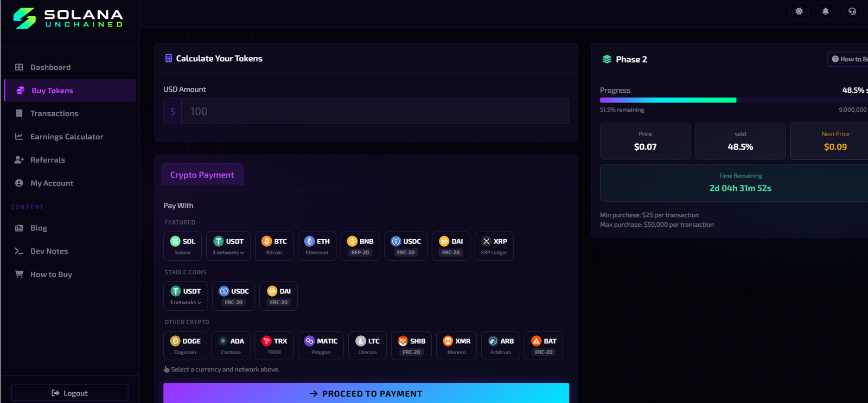Select Buy Tokens in sidebar
This screenshot has height=403, width=868.
tap(69, 91)
